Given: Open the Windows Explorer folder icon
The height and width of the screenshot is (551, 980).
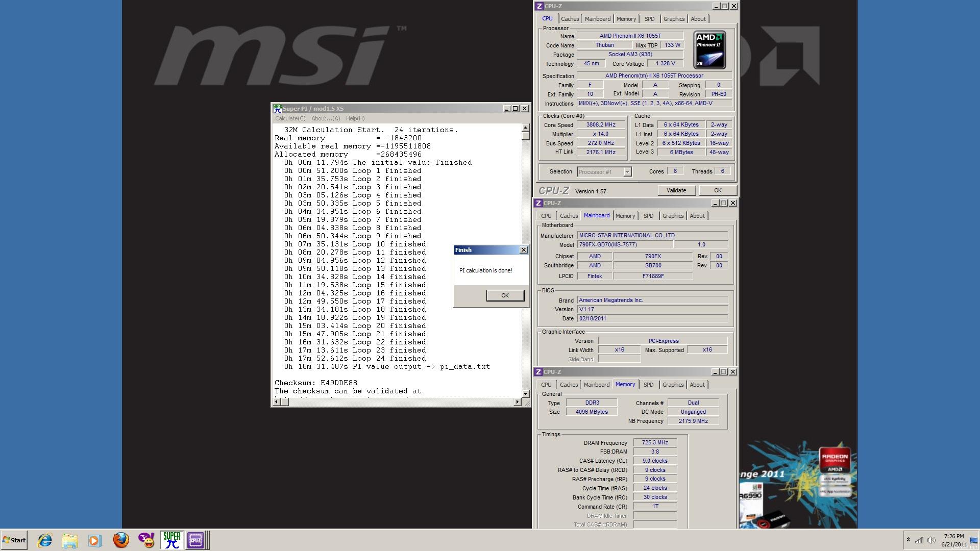Looking at the screenshot, I should click(x=70, y=540).
